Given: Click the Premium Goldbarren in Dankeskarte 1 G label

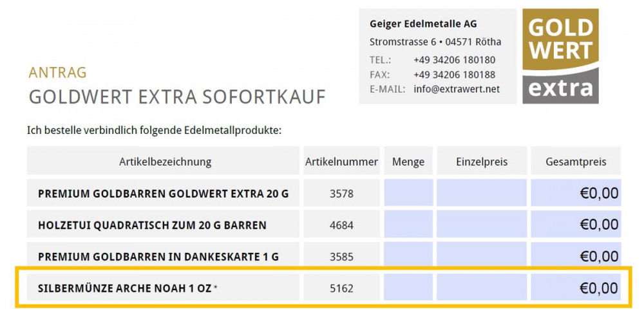Looking at the screenshot, I should click(x=158, y=257).
